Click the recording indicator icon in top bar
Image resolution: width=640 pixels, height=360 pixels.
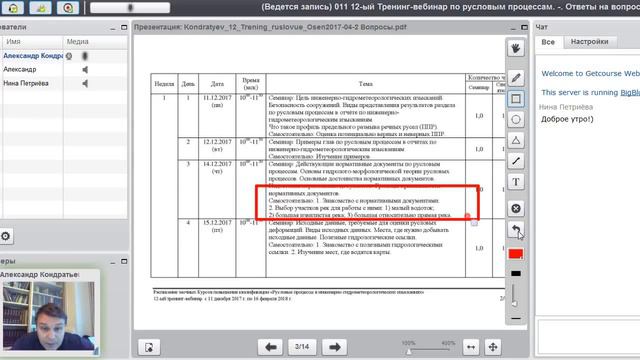(68, 7)
